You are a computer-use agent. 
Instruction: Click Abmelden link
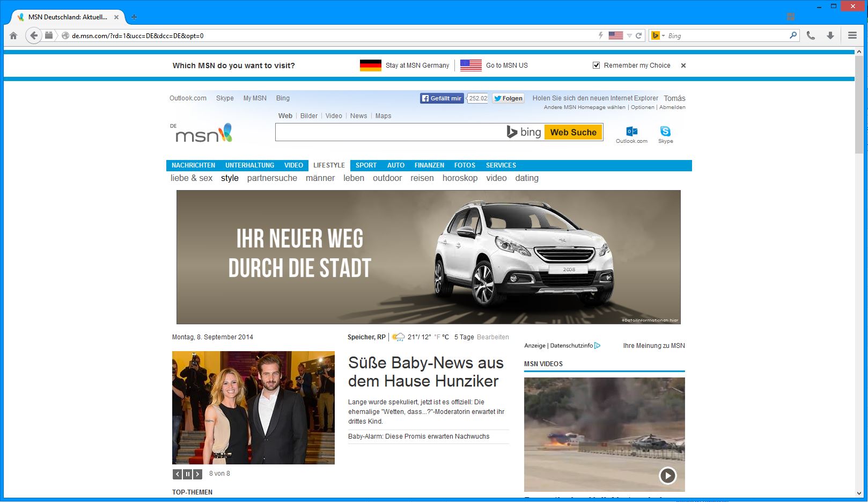672,107
